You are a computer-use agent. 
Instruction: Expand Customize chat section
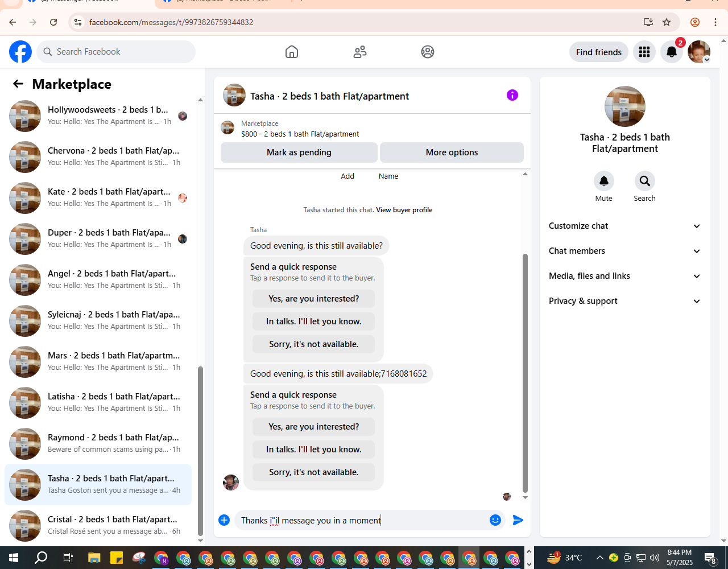(625, 226)
